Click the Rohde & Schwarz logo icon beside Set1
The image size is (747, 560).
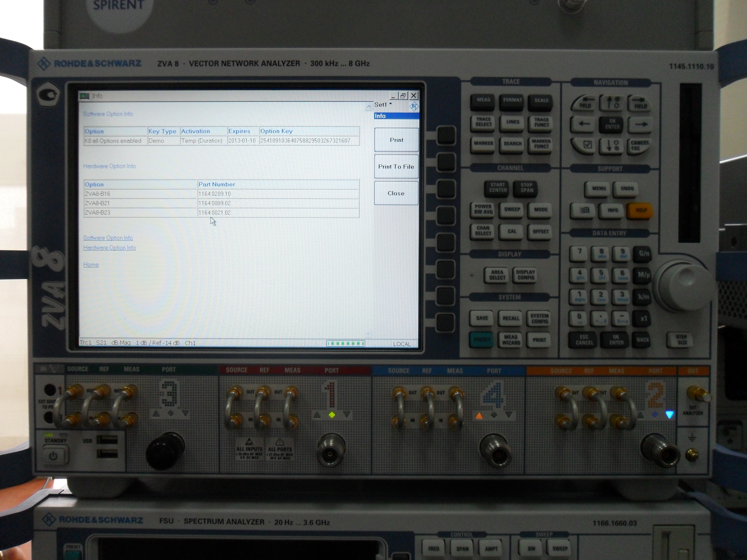pyautogui.click(x=414, y=107)
